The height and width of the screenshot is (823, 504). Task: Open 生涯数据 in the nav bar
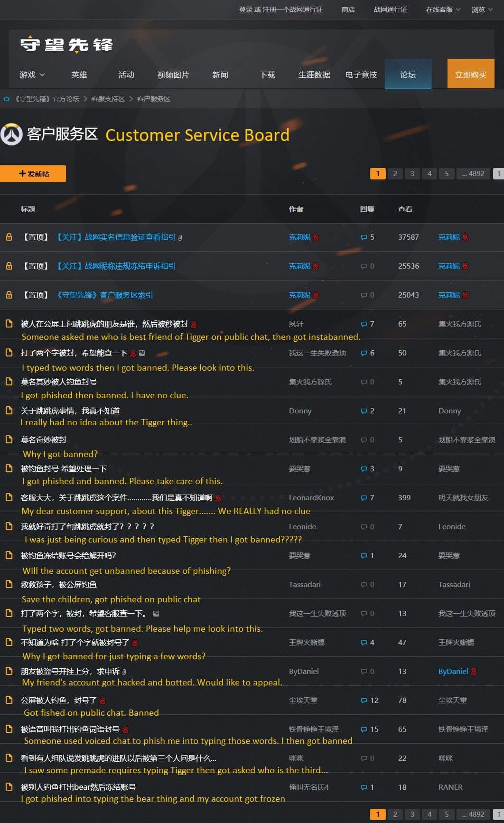point(314,75)
